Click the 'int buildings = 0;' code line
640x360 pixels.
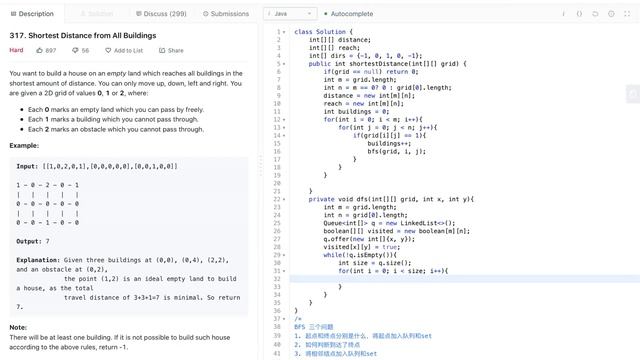pos(356,111)
